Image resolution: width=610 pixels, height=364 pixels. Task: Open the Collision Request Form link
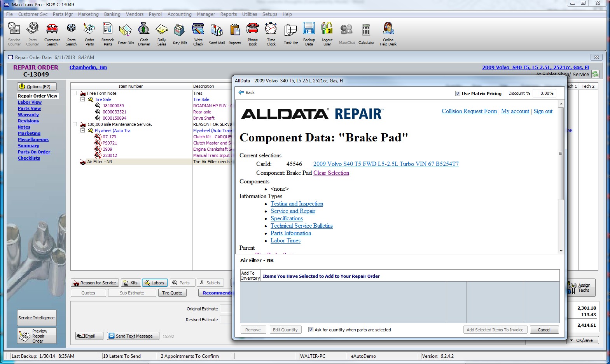(x=469, y=111)
